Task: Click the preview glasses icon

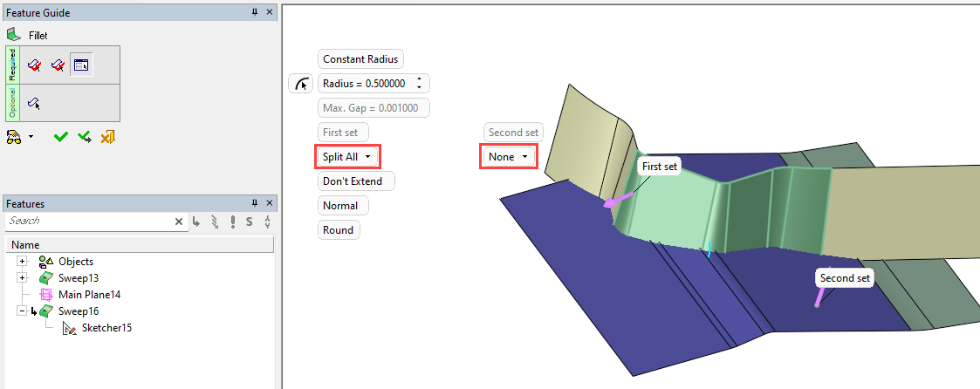Action: click(14, 137)
